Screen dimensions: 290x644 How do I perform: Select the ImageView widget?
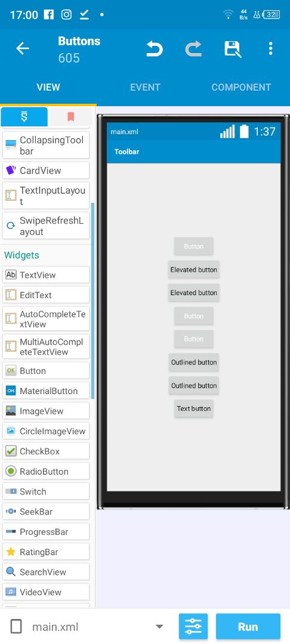pos(46,411)
